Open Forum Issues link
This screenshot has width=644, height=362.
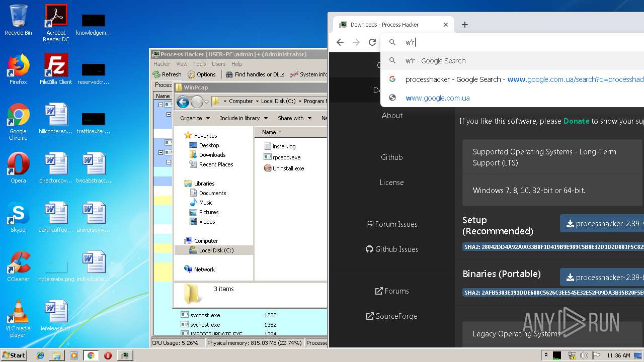tap(392, 224)
